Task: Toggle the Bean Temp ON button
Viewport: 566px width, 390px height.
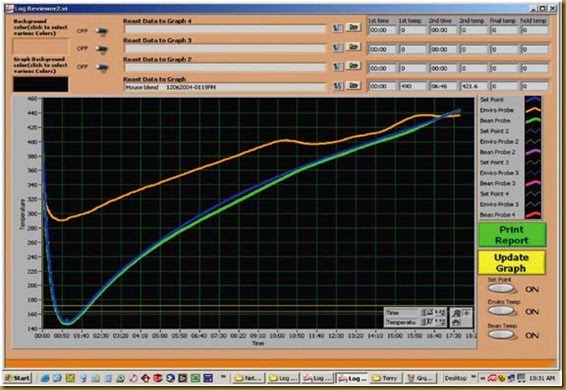Action: pos(501,335)
